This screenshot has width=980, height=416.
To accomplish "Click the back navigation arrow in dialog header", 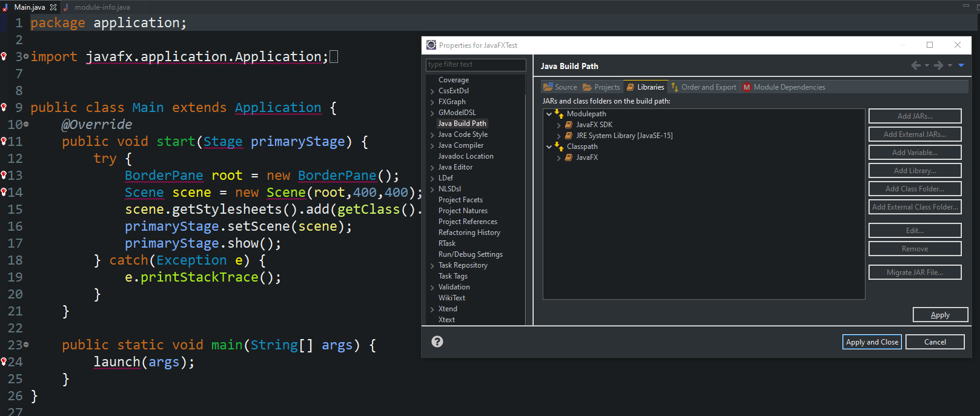I will click(916, 65).
